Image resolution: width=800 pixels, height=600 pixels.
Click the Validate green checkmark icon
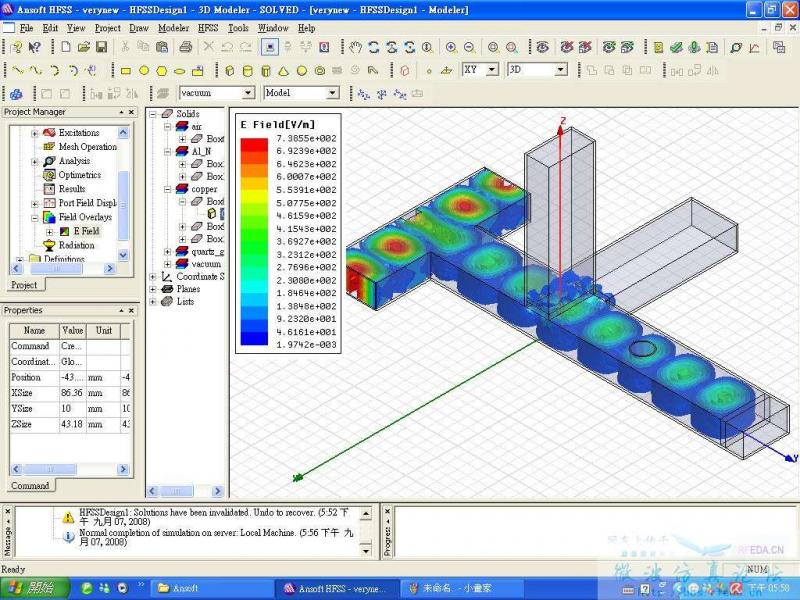(676, 47)
